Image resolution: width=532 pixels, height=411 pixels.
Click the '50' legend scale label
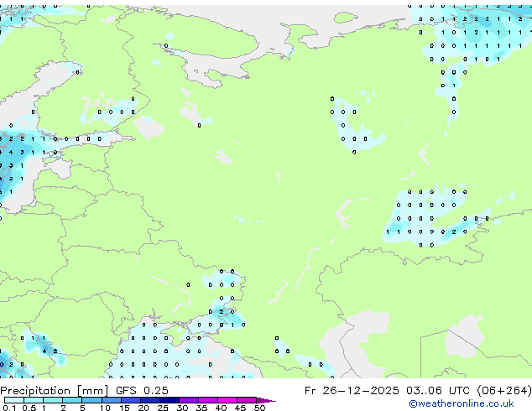[259, 408]
